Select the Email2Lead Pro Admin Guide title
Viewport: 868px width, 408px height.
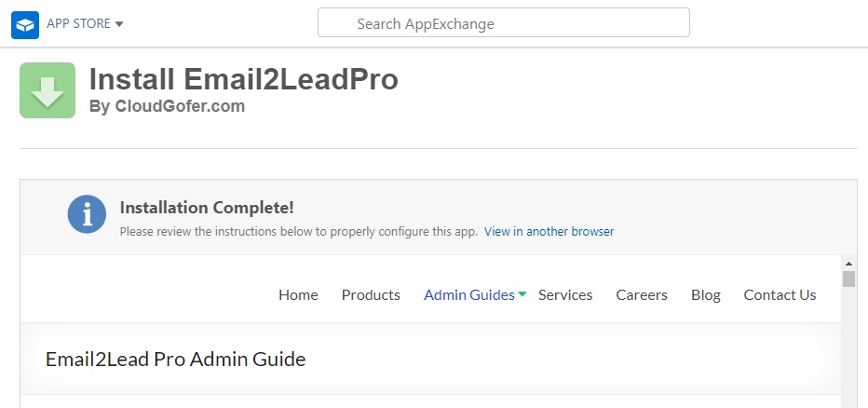[175, 359]
